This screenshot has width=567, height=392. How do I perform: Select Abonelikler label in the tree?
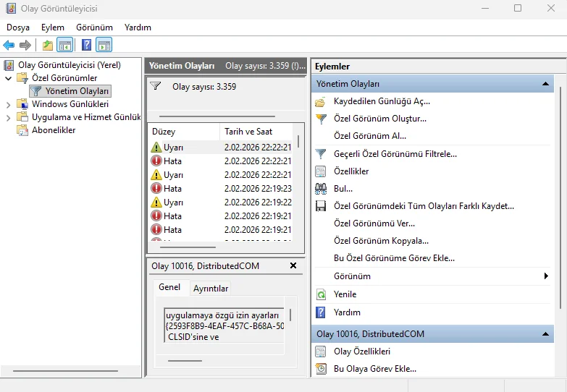tap(54, 130)
